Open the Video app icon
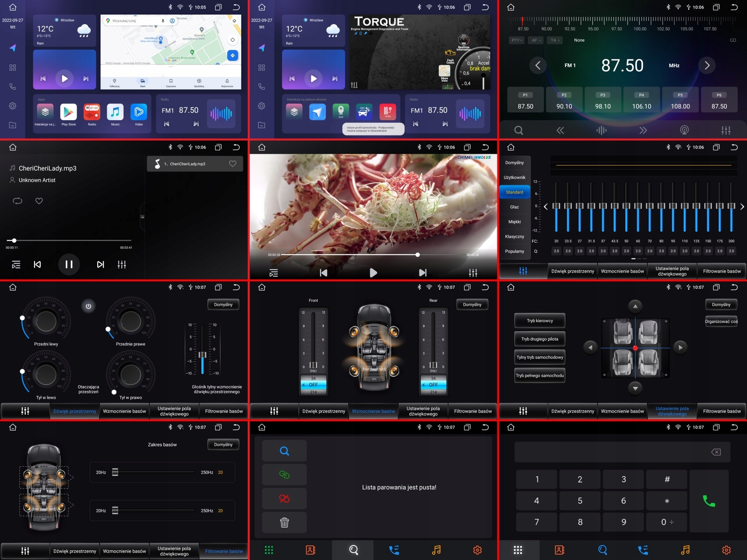747x560 pixels. [139, 112]
